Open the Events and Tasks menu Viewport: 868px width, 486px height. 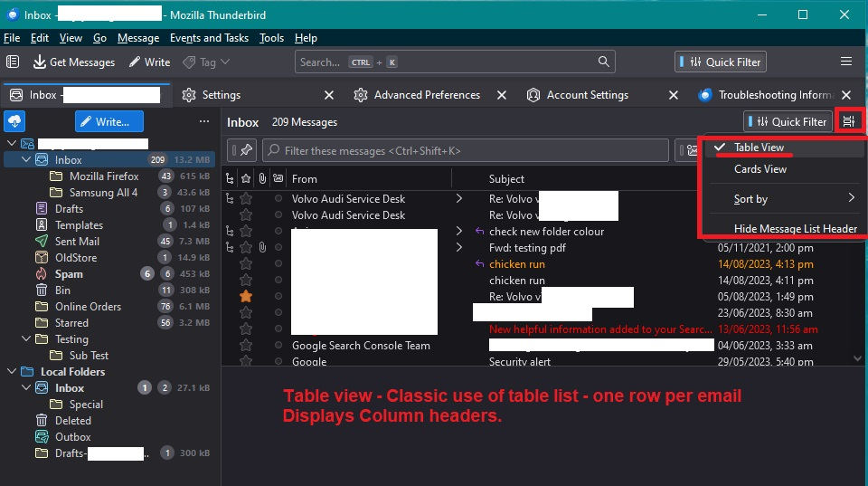coord(209,38)
